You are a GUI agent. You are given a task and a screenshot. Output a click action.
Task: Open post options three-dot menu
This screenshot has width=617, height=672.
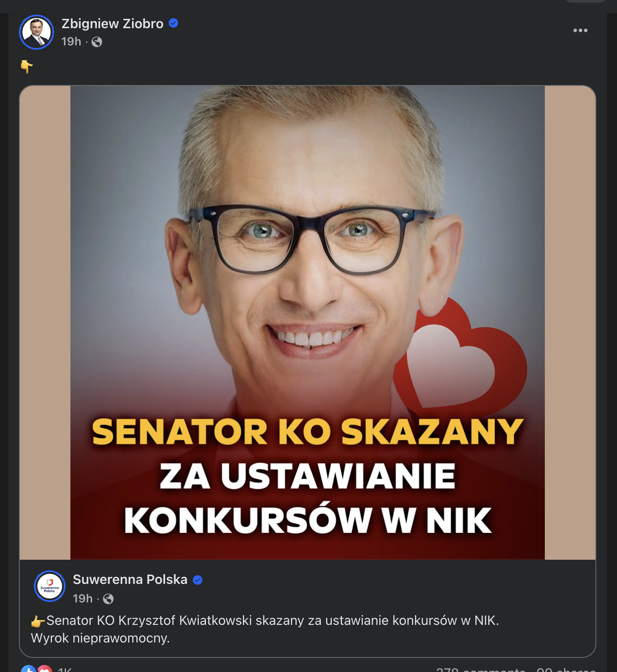point(580,30)
